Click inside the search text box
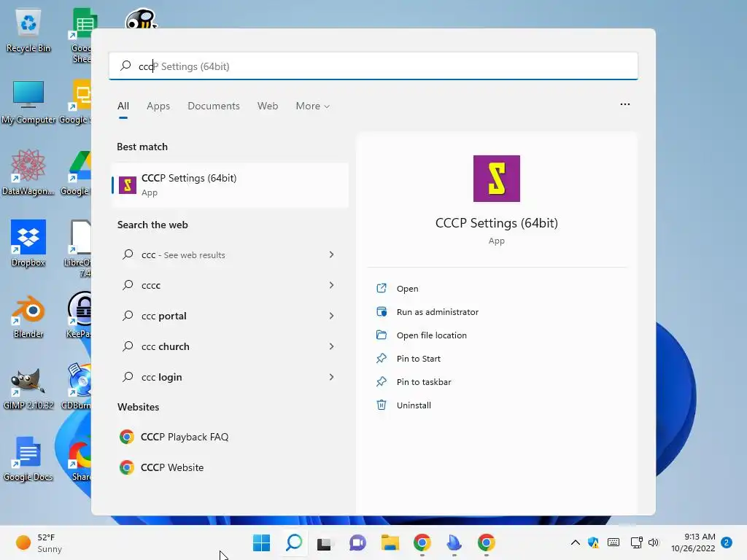This screenshot has height=560, width=747. pos(373,66)
